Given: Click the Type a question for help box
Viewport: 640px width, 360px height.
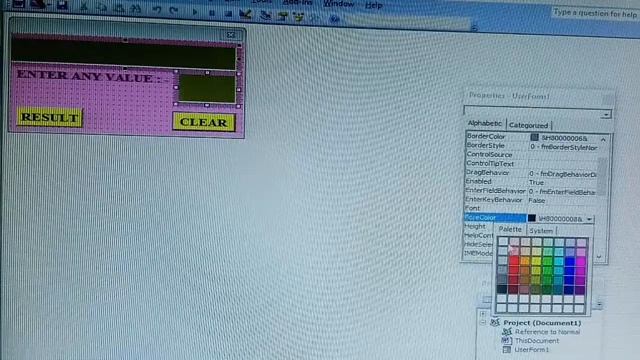Looking at the screenshot, I should coord(595,13).
